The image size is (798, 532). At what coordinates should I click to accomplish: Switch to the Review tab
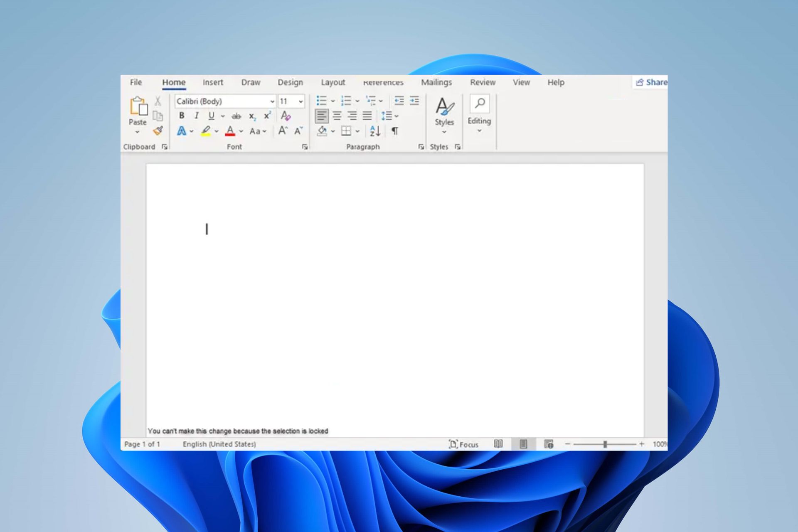point(483,82)
